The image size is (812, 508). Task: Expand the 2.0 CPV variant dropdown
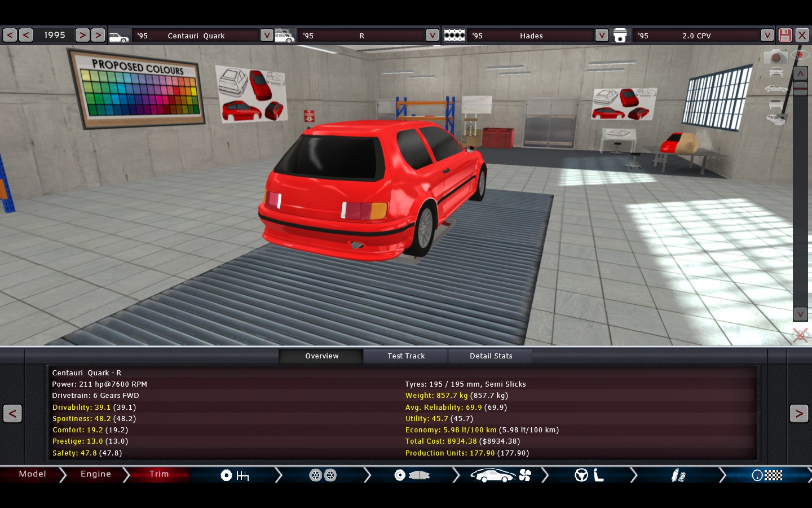coord(767,35)
